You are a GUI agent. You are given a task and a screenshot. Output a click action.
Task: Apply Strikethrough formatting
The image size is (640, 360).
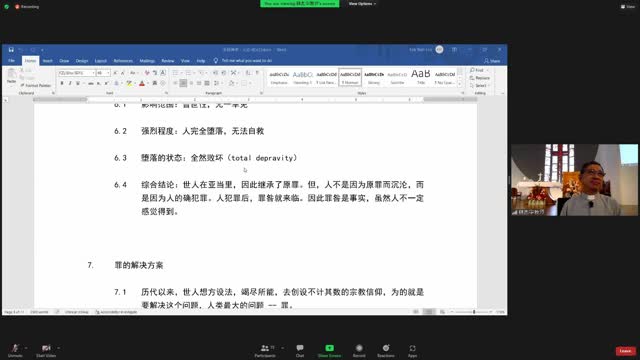(91, 83)
